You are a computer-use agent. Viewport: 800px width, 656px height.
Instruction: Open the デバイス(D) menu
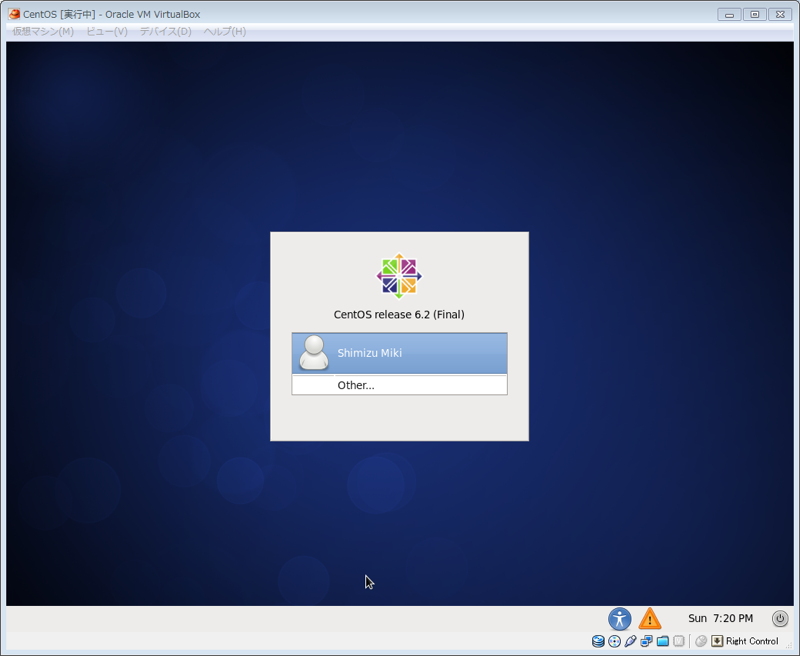point(165,32)
